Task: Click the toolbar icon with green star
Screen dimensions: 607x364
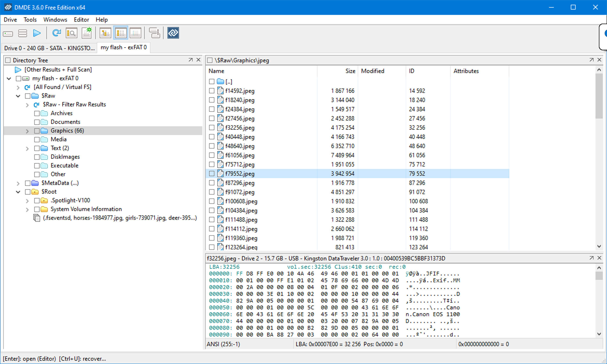Action: [x=86, y=33]
